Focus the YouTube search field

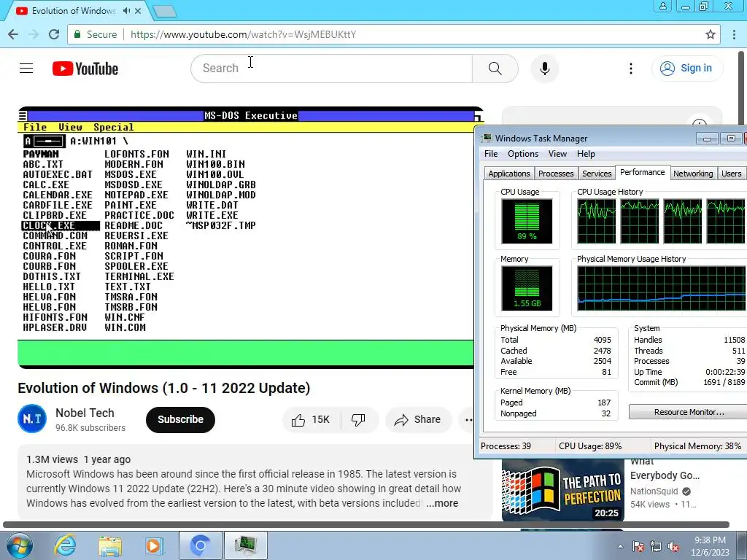[332, 69]
